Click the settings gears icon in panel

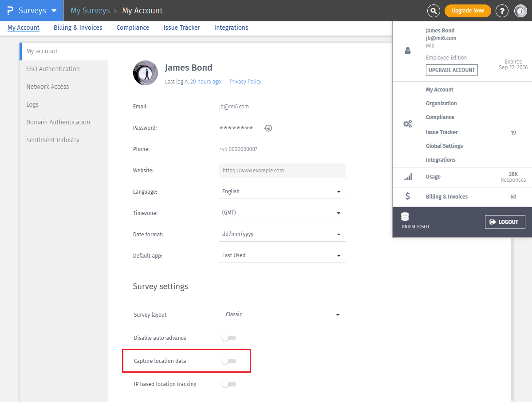pyautogui.click(x=407, y=124)
